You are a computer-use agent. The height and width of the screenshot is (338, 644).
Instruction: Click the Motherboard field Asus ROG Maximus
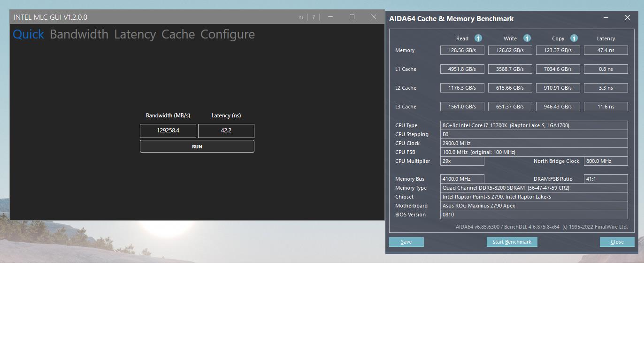[534, 206]
